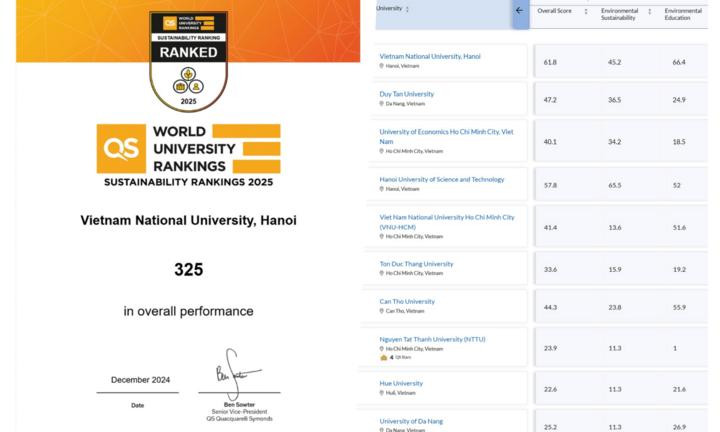The image size is (720, 432).
Task: Select overall score 25.2 for University of Da Nang
Action: coord(550,427)
